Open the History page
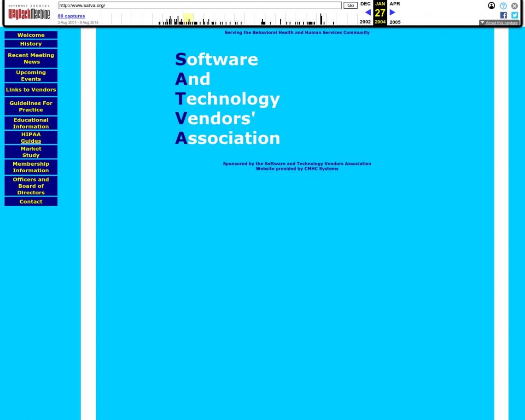525x420 pixels. pos(31,44)
